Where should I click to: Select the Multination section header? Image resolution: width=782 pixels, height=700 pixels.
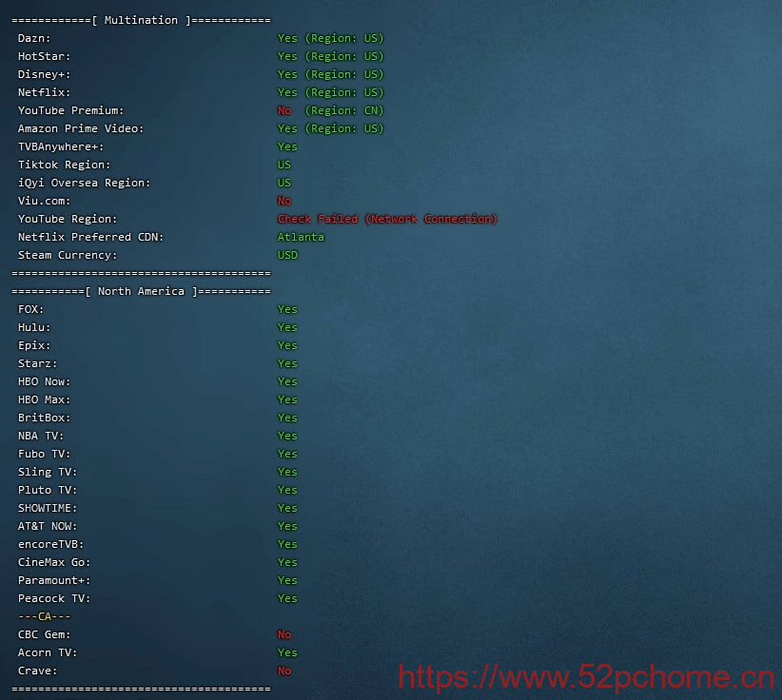141,20
